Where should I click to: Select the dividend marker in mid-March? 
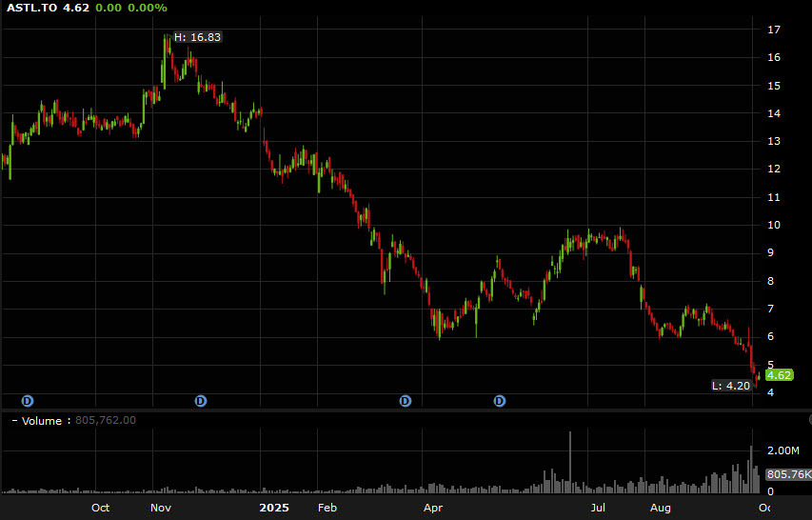click(406, 401)
